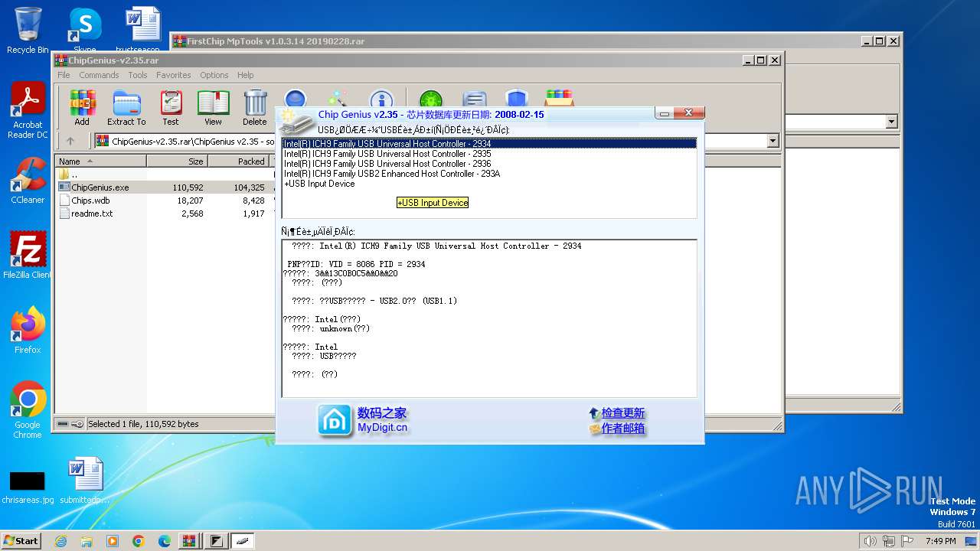Click the Add toolbar icon in WinRAR
Screen dimensions: 980x551
[82, 107]
